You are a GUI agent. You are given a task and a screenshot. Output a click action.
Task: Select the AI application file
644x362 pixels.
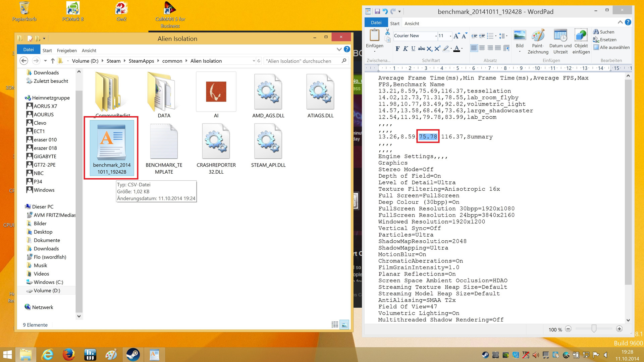tap(216, 95)
